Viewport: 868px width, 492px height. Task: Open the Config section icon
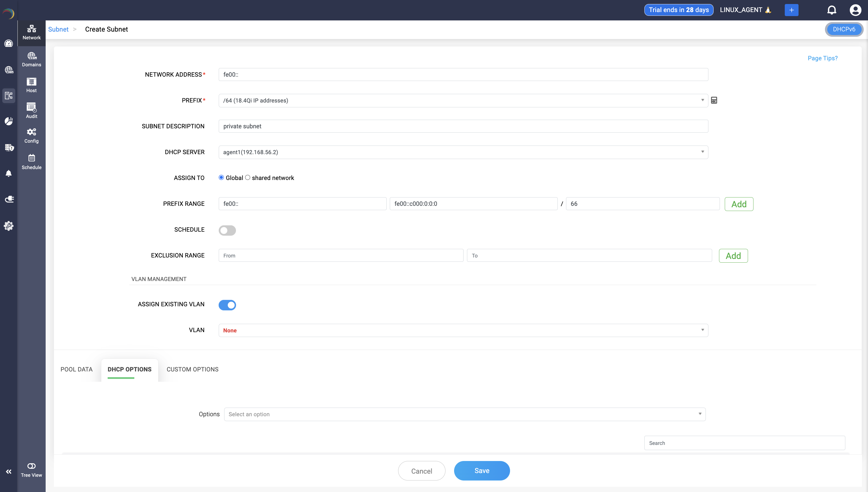[31, 135]
